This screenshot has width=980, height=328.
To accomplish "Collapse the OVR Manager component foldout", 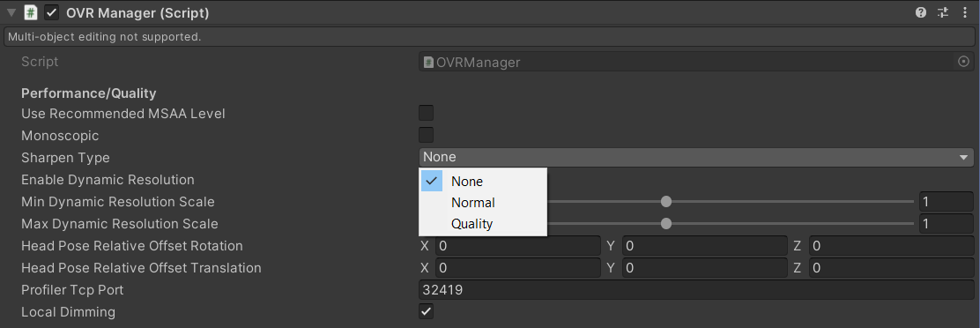I will (x=11, y=12).
